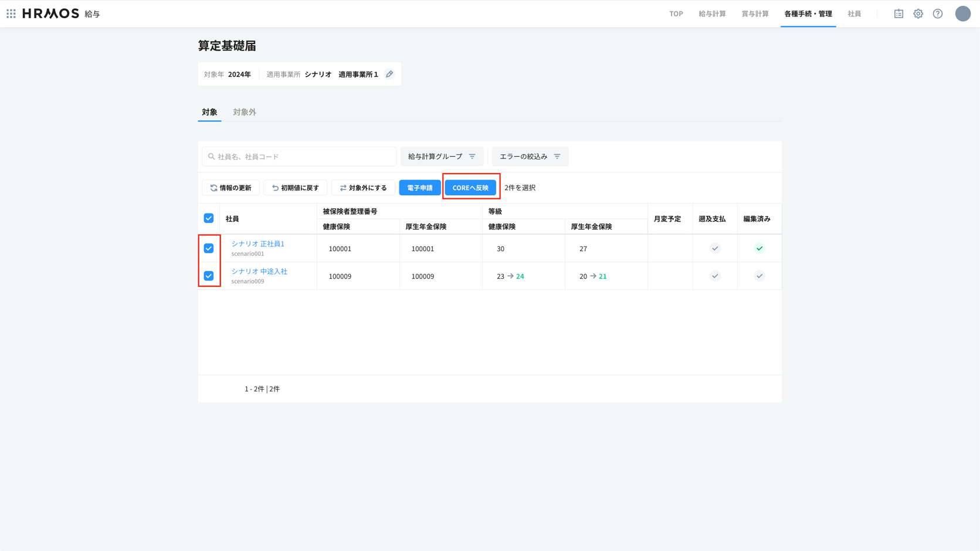This screenshot has width=980, height=551.
Task: Switch to the 対象外 tab
Action: point(244,112)
